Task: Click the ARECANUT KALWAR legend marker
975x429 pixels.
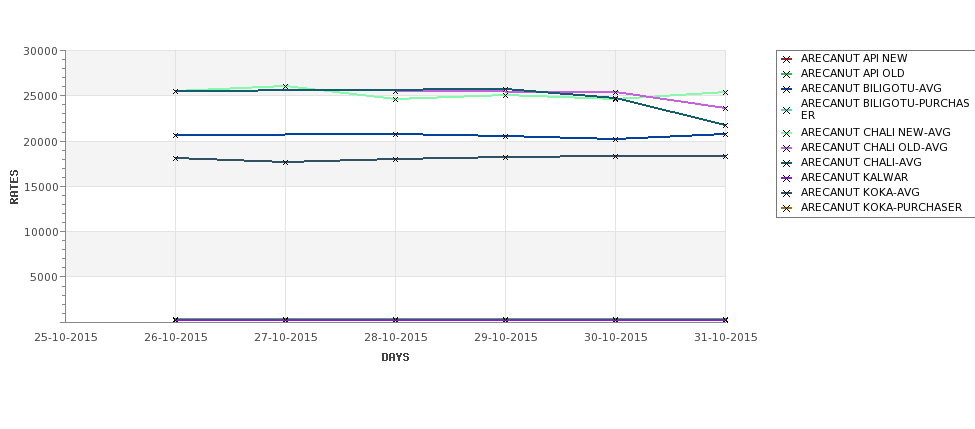Action: point(787,178)
